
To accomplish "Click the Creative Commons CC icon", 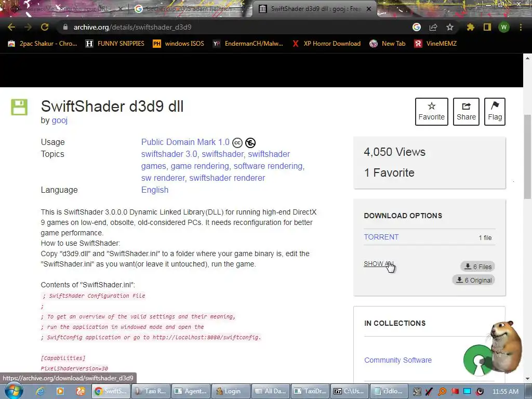I will [237, 143].
